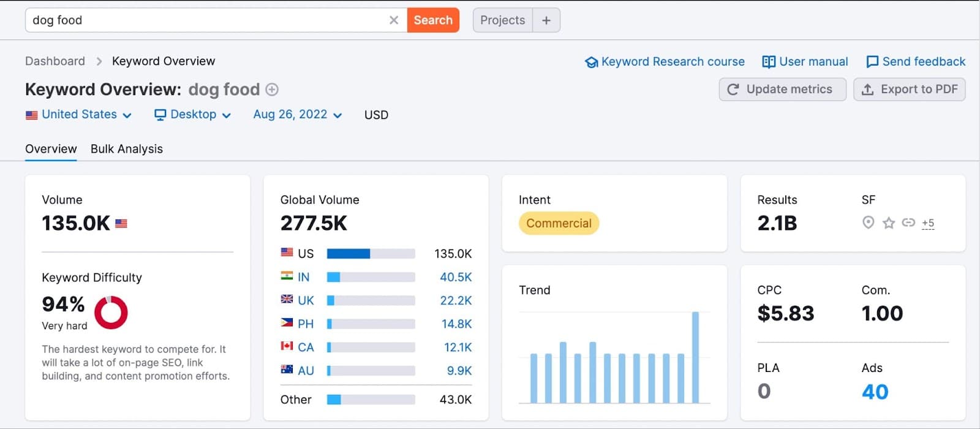The image size is (980, 429).
Task: Click the star SERP feature icon
Action: tap(889, 223)
